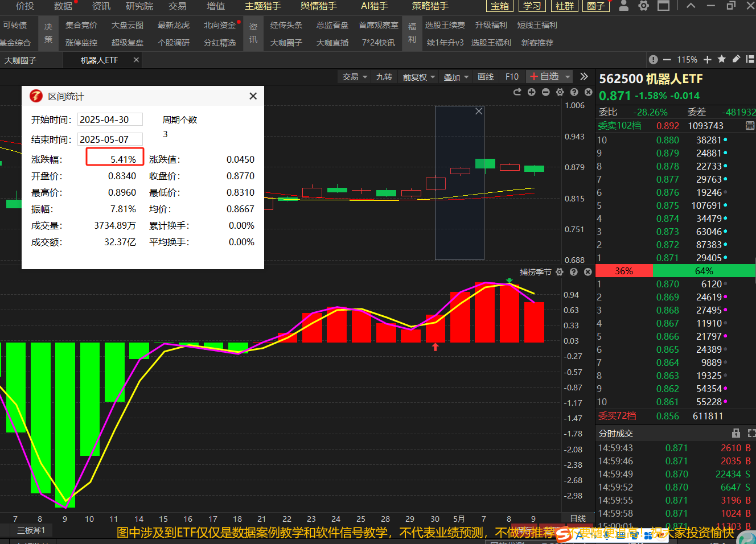Image resolution: width=756 pixels, height=544 pixels.
Task: Close the 区间统计 dialog
Action: click(x=253, y=96)
